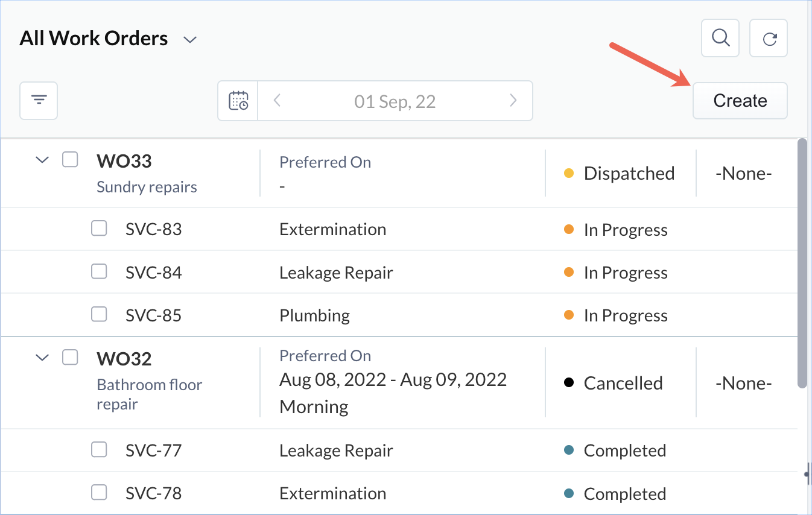
Task: Click the vertical scrollbar thumb
Action: pos(802,262)
